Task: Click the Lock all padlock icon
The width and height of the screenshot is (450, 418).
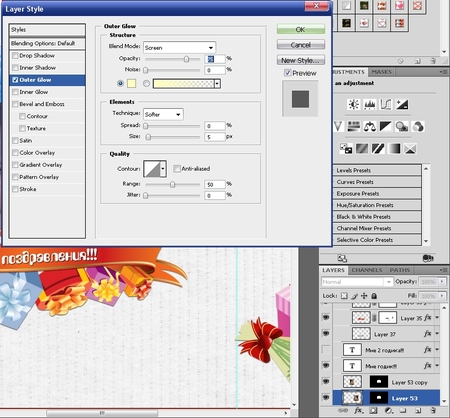Action: (x=374, y=296)
